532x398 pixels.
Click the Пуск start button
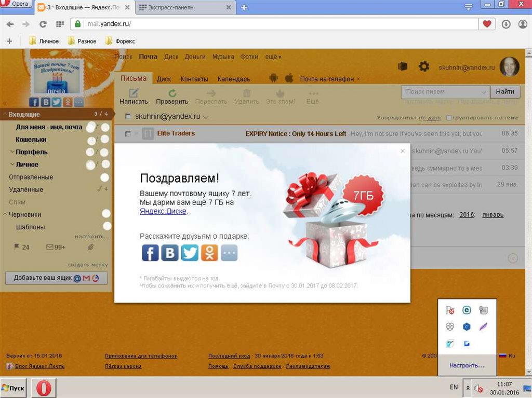tap(14, 388)
